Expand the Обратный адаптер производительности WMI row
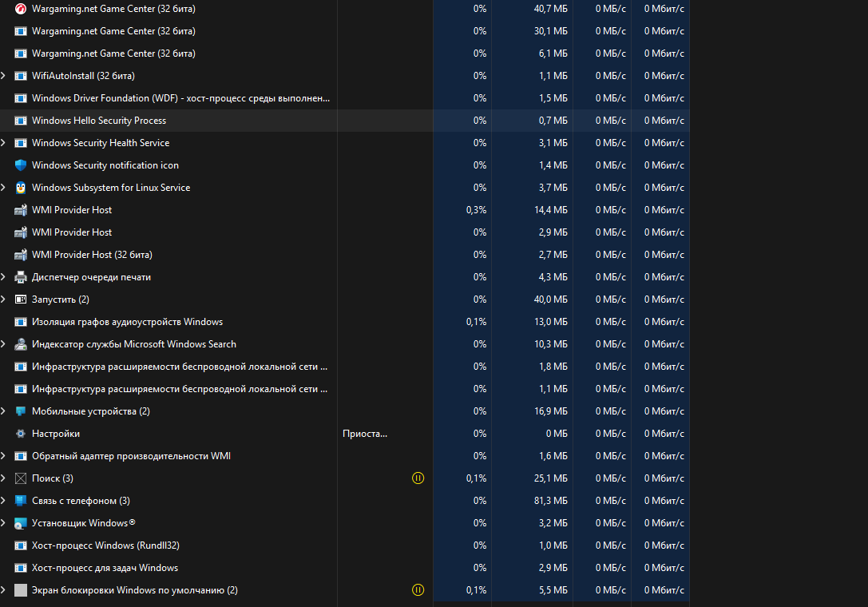The height and width of the screenshot is (607, 868). pos(4,456)
